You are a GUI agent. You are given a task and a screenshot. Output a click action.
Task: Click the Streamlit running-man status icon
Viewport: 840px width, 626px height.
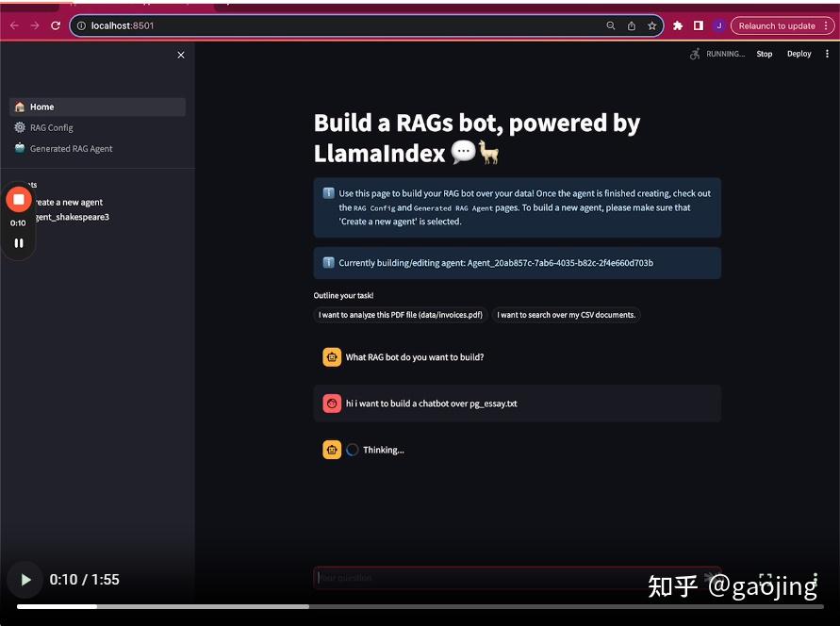694,54
